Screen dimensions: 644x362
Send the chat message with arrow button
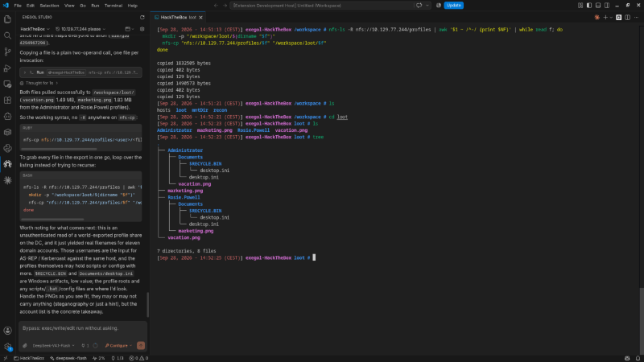[x=141, y=346]
